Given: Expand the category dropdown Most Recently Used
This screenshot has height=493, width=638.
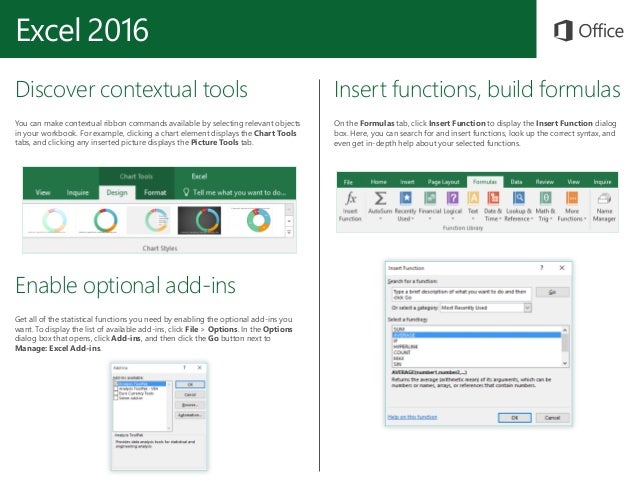Looking at the screenshot, I should [x=527, y=308].
